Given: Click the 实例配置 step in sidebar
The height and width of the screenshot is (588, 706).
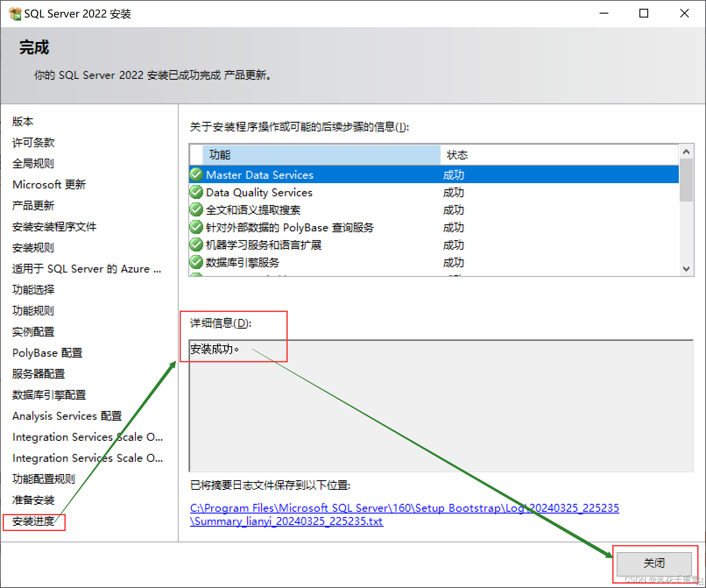Looking at the screenshot, I should click(33, 332).
